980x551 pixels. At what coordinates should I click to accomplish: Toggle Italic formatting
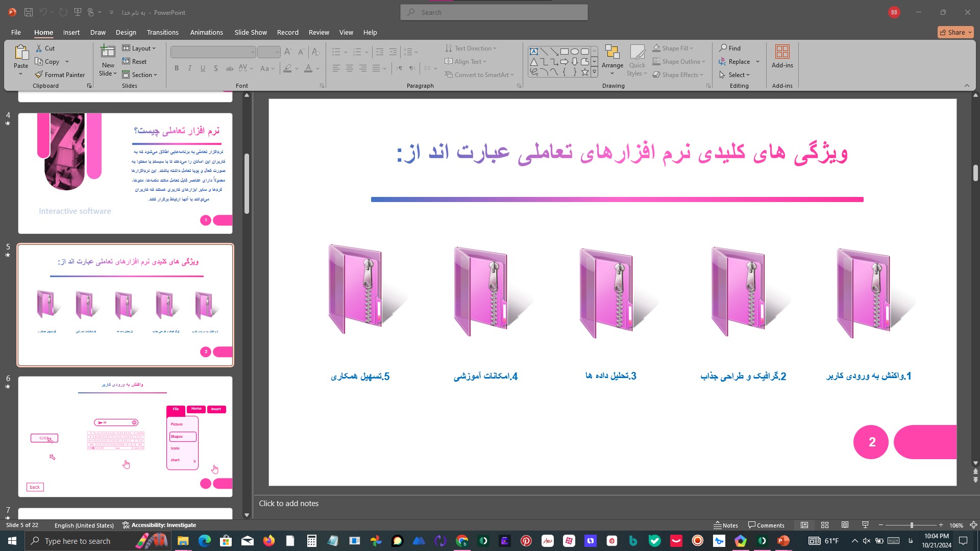click(x=190, y=68)
